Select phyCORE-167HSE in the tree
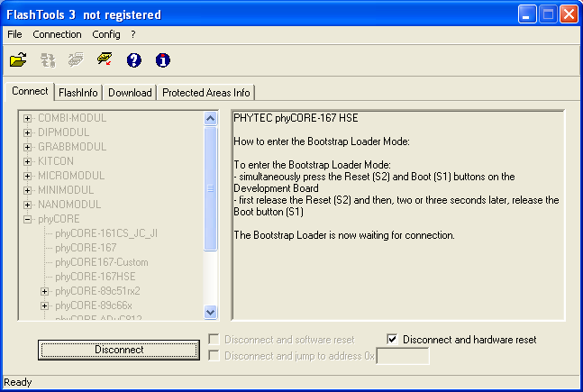The height and width of the screenshot is (392, 583). [96, 277]
